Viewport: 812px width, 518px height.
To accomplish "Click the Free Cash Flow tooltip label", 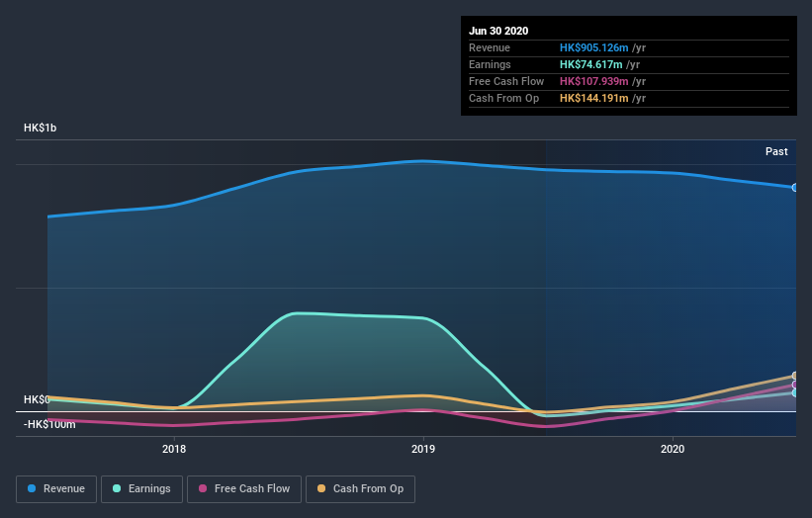I will point(506,82).
